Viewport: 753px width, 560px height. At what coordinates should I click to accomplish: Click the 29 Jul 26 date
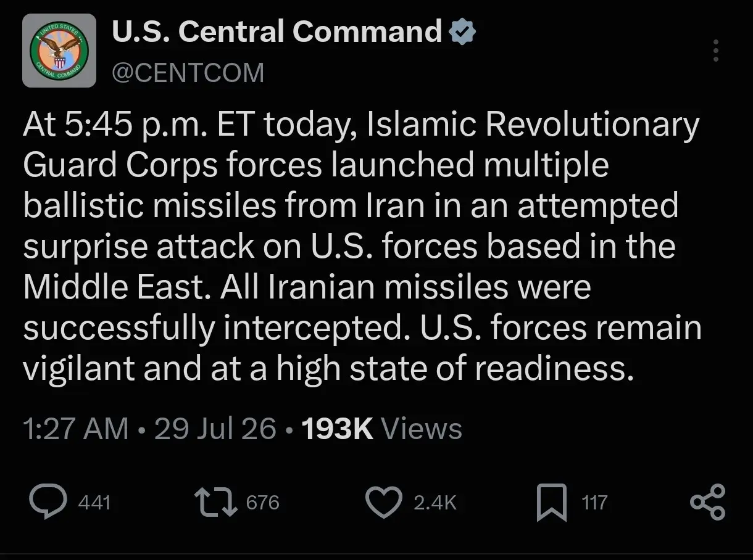point(215,429)
